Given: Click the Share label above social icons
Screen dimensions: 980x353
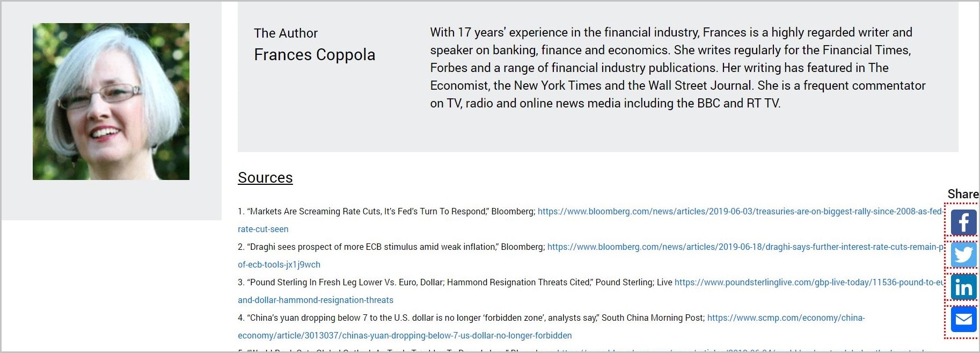Looking at the screenshot, I should point(962,194).
